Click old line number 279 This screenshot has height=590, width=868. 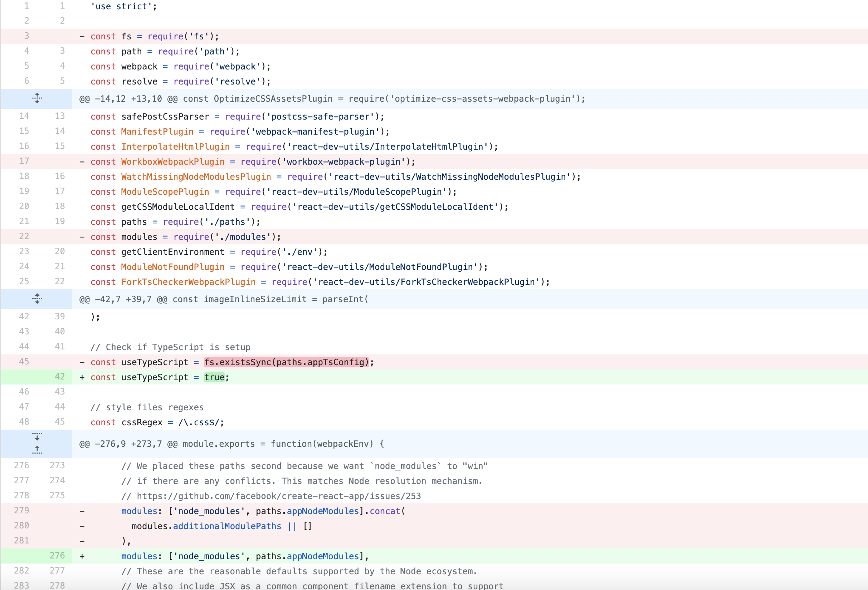(x=21, y=511)
